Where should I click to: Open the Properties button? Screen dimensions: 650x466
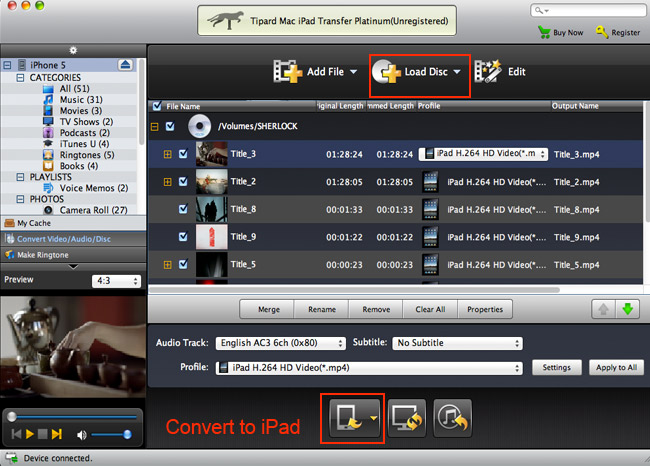[485, 309]
